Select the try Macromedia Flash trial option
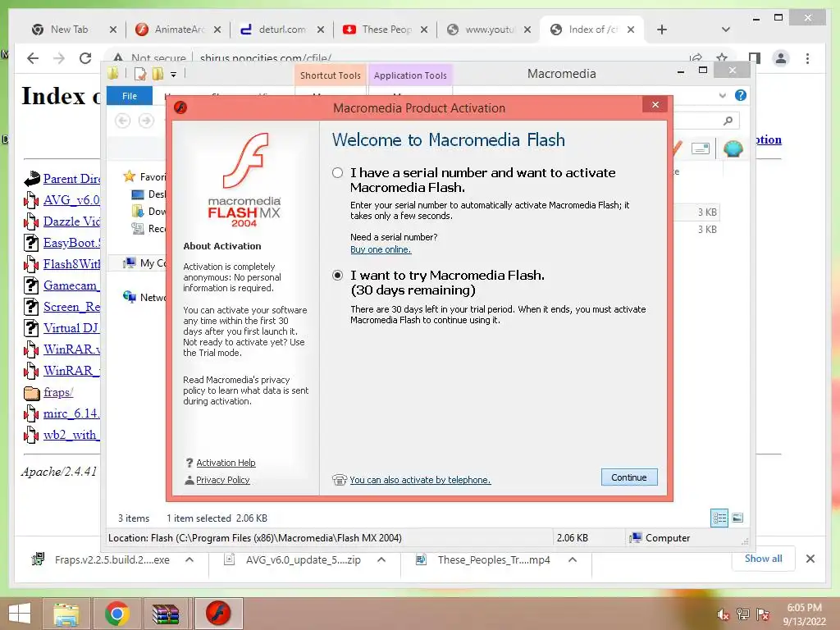This screenshot has width=840, height=630. pos(337,276)
